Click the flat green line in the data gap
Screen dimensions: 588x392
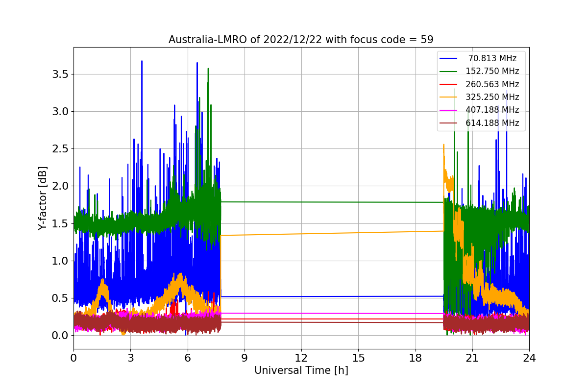[x=332, y=202]
